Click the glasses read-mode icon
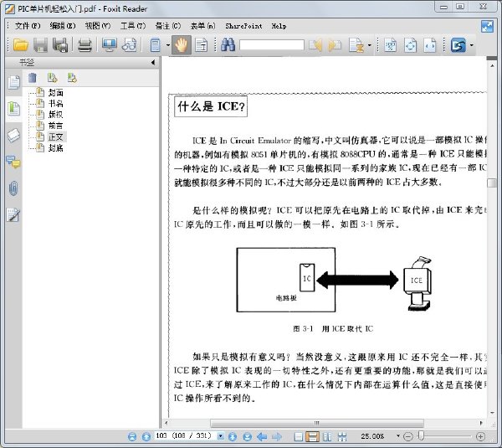The width and height of the screenshot is (502, 448). tap(130, 45)
